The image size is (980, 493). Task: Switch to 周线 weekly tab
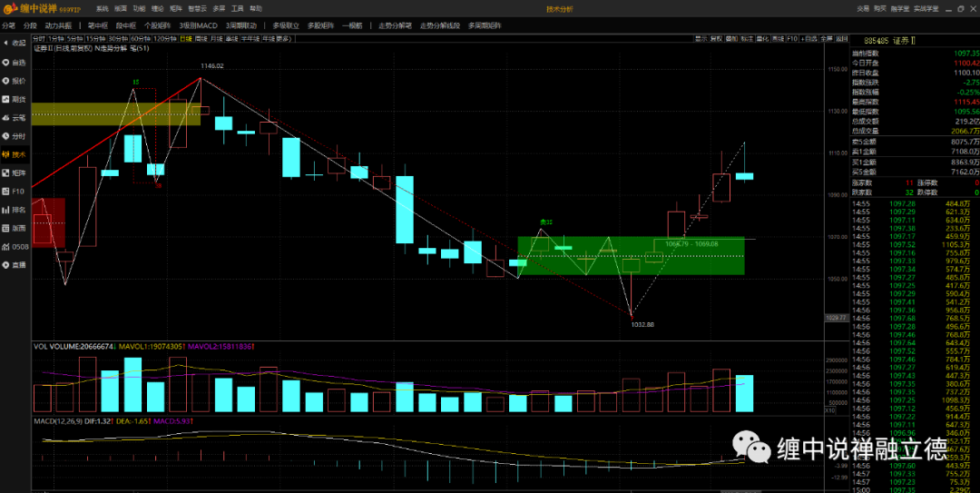201,39
